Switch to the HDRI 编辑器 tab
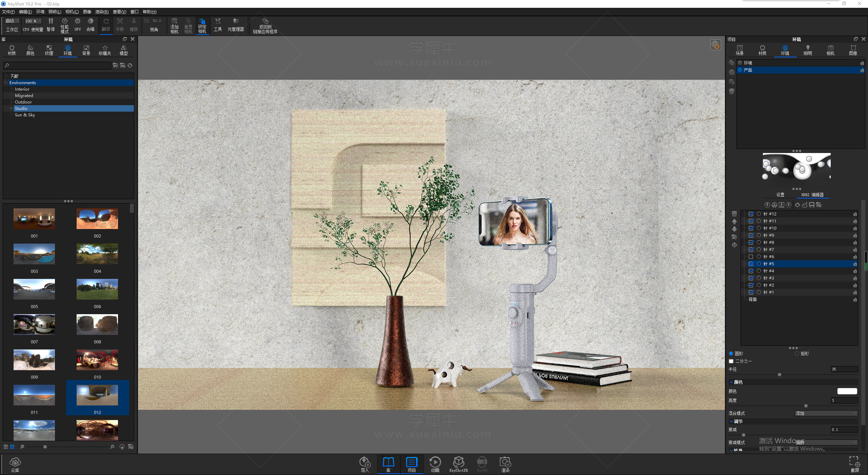The width and height of the screenshot is (868, 475). 812,195
